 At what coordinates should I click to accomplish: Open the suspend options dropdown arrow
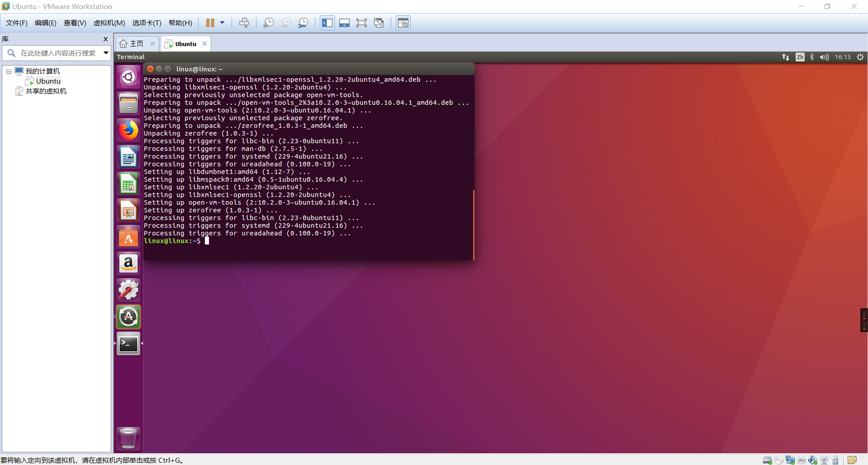click(x=221, y=23)
